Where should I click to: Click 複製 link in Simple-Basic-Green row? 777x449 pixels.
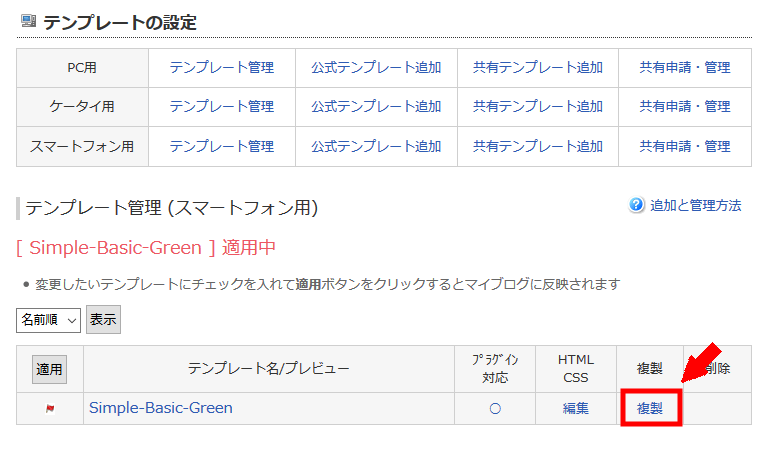point(650,408)
